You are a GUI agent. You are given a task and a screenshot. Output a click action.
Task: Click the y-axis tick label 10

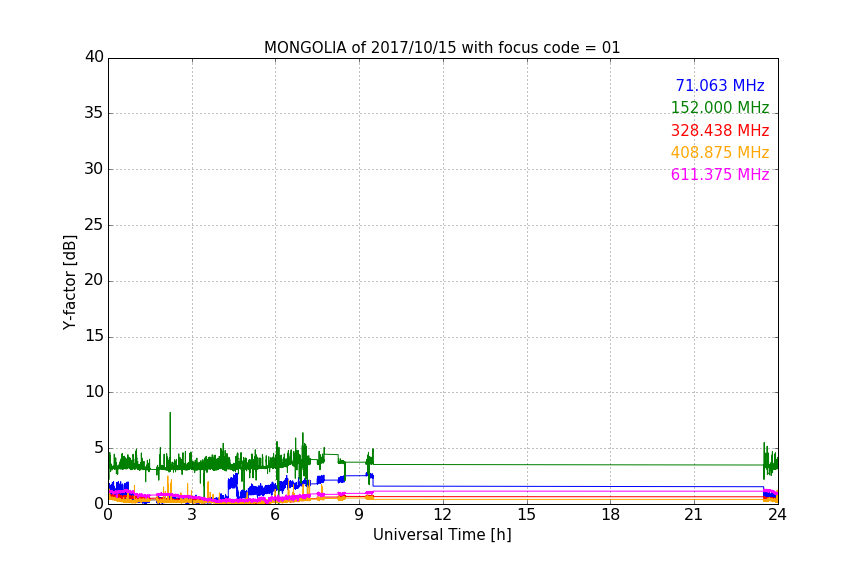coord(94,392)
